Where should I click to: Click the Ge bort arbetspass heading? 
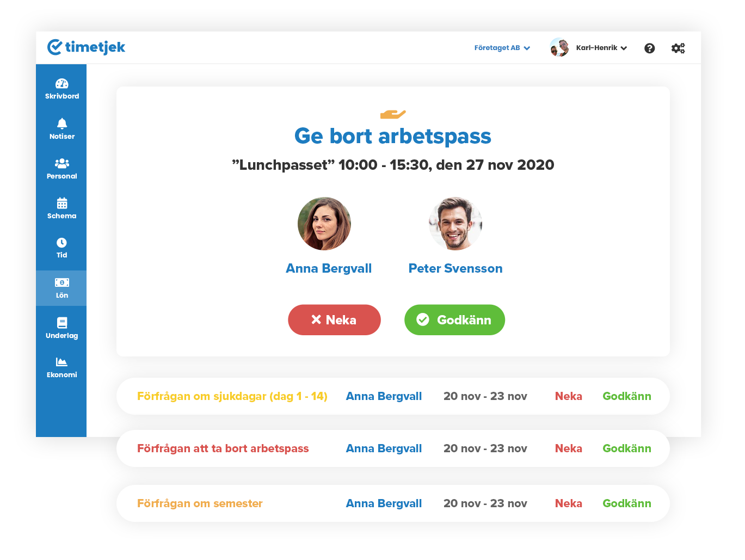coord(393,136)
